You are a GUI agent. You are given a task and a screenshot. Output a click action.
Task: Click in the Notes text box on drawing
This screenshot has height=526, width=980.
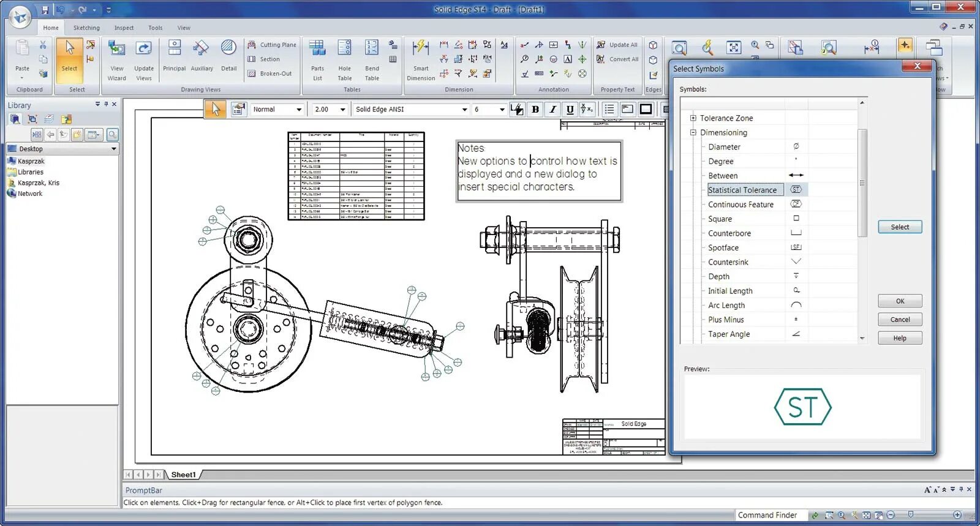coord(538,171)
